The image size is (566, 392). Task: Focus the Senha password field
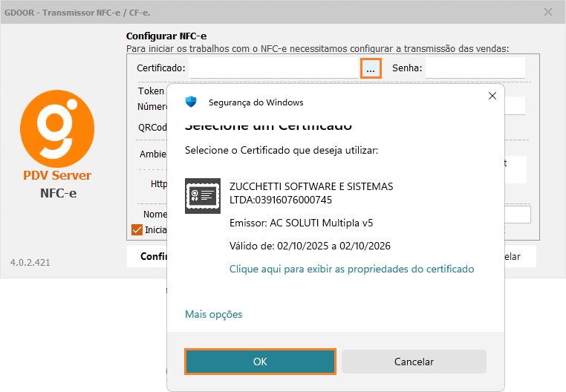pos(475,68)
